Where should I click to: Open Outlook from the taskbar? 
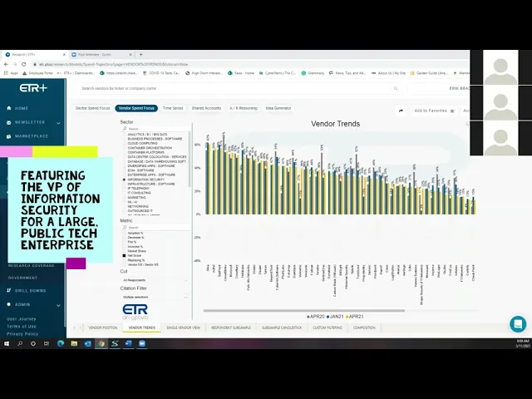87,343
